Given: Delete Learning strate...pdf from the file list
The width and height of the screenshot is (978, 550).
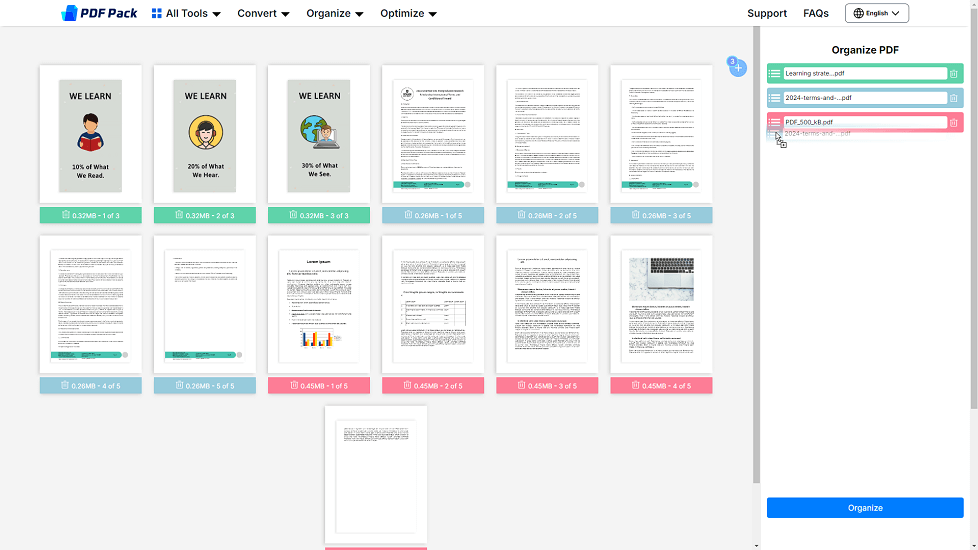Looking at the screenshot, I should [x=953, y=73].
